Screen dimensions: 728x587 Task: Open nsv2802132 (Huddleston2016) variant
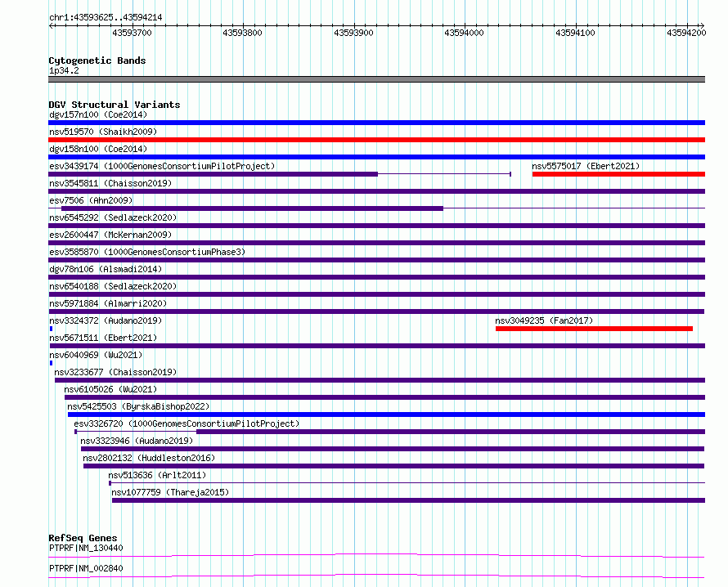(149, 458)
